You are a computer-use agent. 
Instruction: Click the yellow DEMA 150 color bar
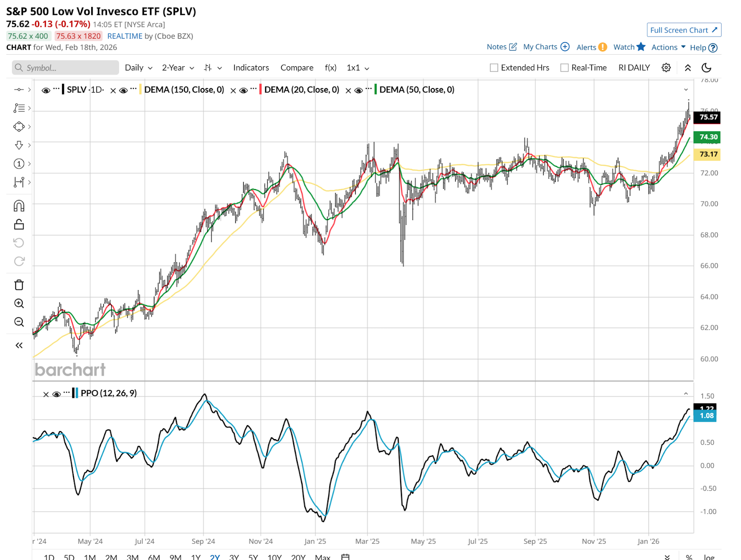coord(140,89)
